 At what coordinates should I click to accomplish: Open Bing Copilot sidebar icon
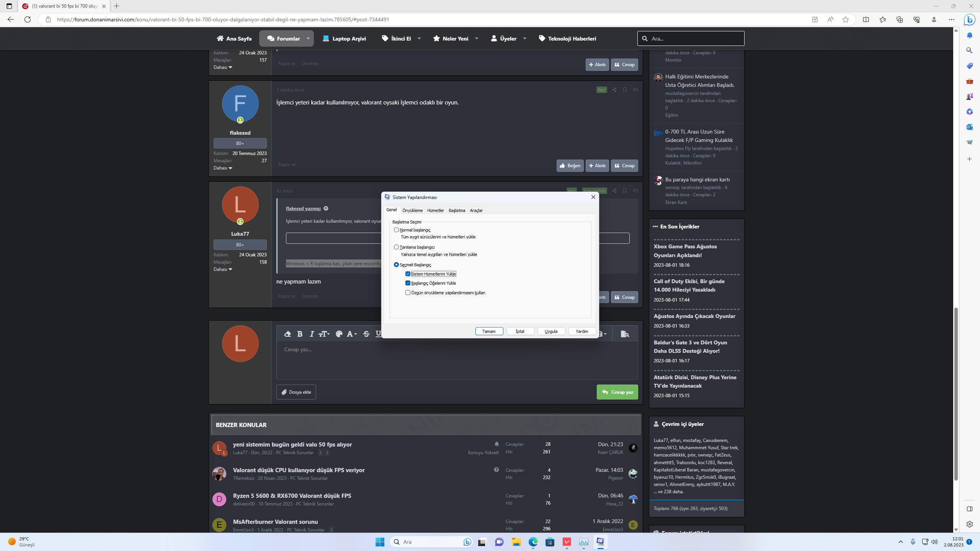(969, 20)
